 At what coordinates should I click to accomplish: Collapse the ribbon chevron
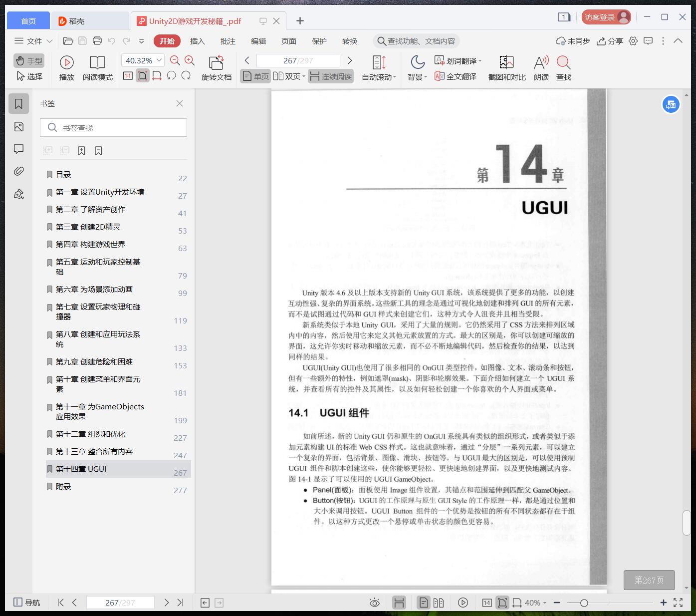(678, 41)
